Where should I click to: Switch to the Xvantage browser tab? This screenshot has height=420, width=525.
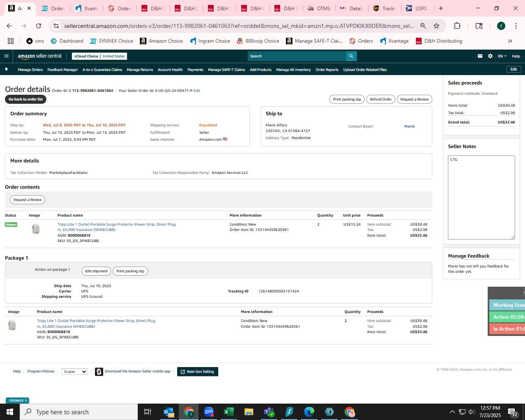(x=87, y=8)
